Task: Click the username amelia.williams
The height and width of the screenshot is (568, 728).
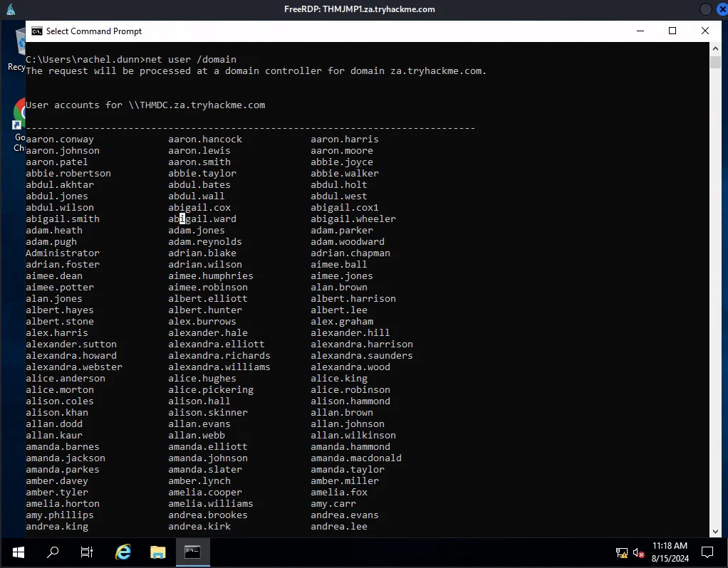Action: pyautogui.click(x=211, y=503)
